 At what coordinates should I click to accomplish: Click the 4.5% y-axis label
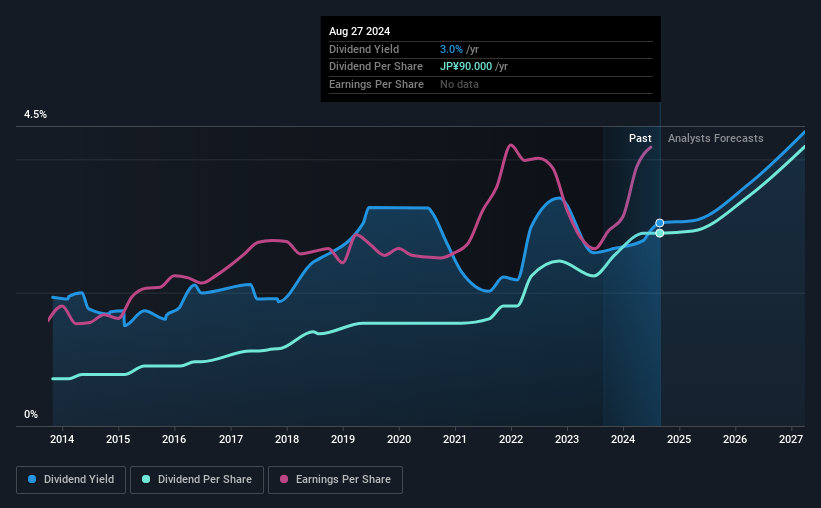pos(35,114)
